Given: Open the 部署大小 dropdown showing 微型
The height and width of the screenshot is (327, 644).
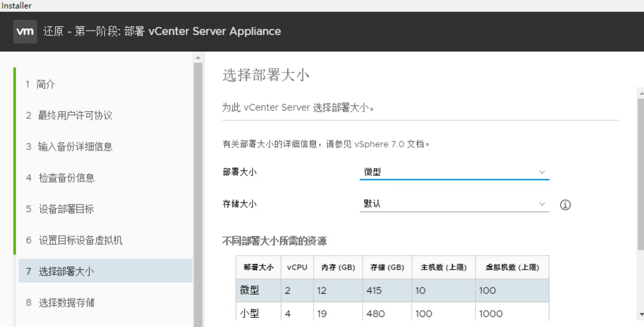Looking at the screenshot, I should pyautogui.click(x=454, y=172).
